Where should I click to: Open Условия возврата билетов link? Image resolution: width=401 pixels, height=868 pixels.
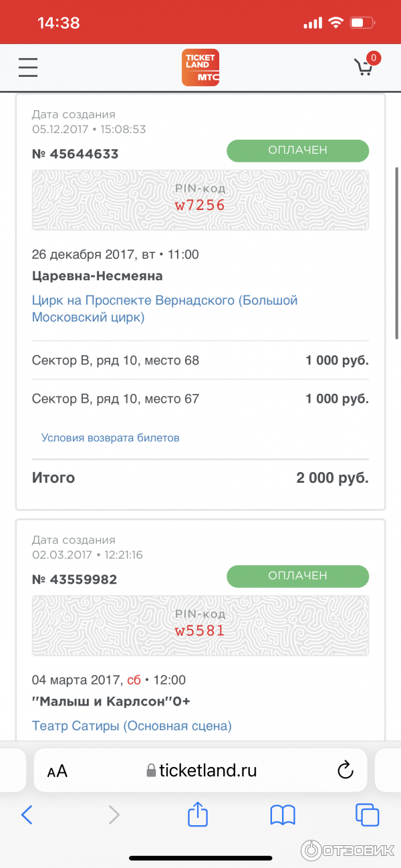click(x=110, y=438)
